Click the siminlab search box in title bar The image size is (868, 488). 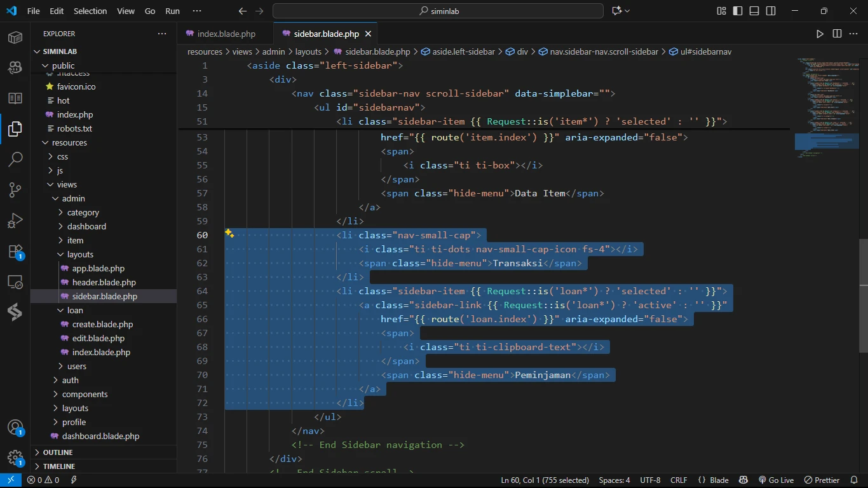(438, 11)
